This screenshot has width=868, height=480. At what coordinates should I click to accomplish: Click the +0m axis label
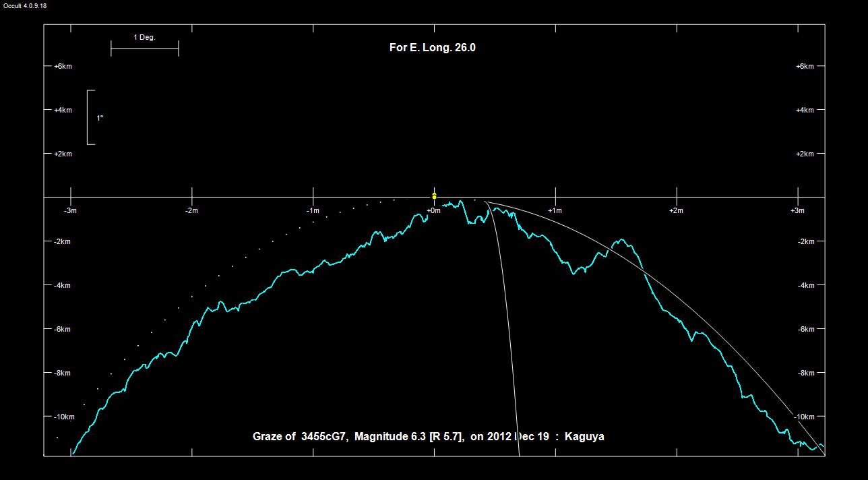pyautogui.click(x=434, y=211)
